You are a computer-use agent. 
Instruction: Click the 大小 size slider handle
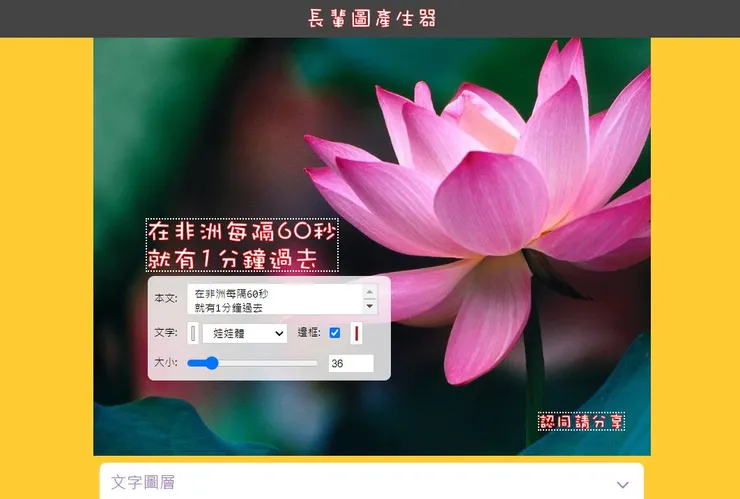tap(211, 363)
